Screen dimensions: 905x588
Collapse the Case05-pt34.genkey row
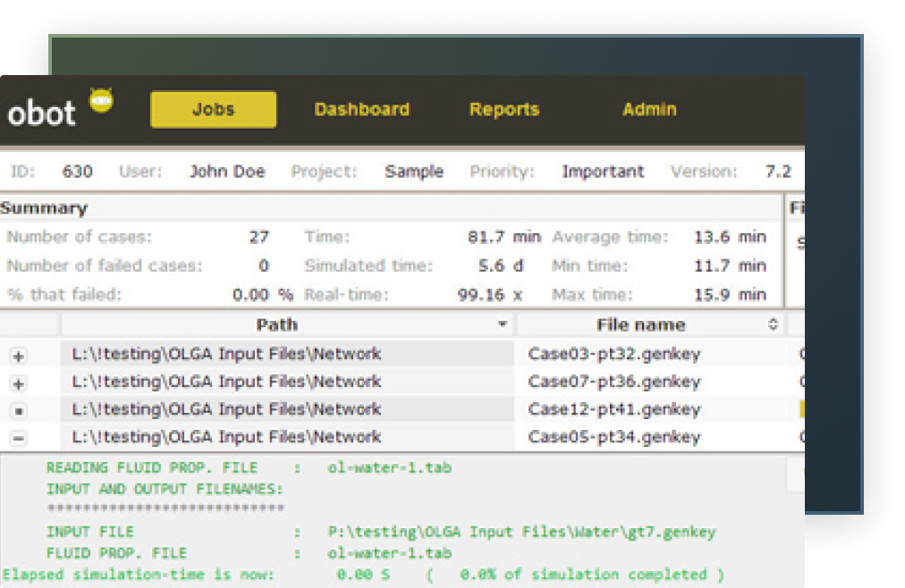point(18,438)
